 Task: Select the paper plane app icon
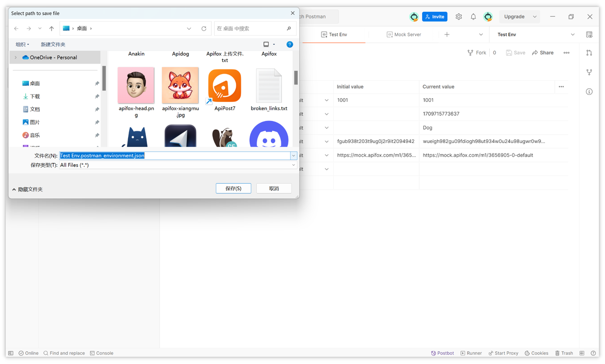pos(180,136)
